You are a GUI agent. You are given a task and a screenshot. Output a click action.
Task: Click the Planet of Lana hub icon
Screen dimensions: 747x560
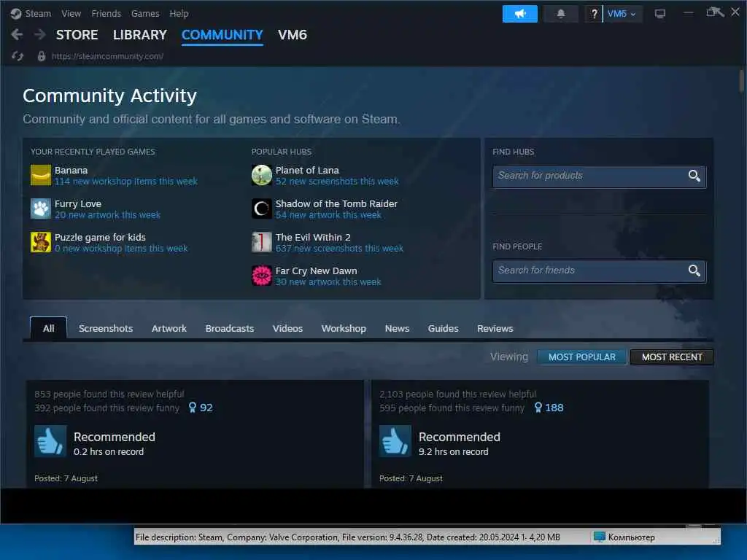tap(262, 175)
